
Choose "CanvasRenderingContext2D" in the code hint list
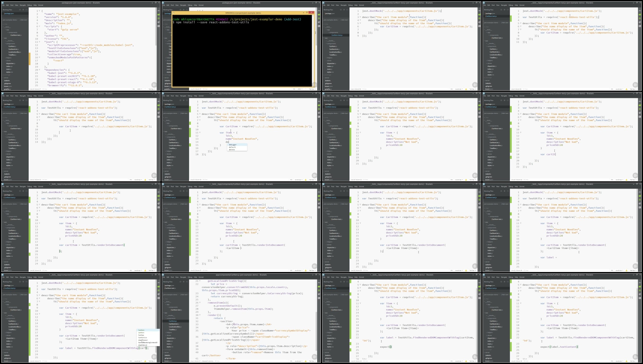coord(148,343)
